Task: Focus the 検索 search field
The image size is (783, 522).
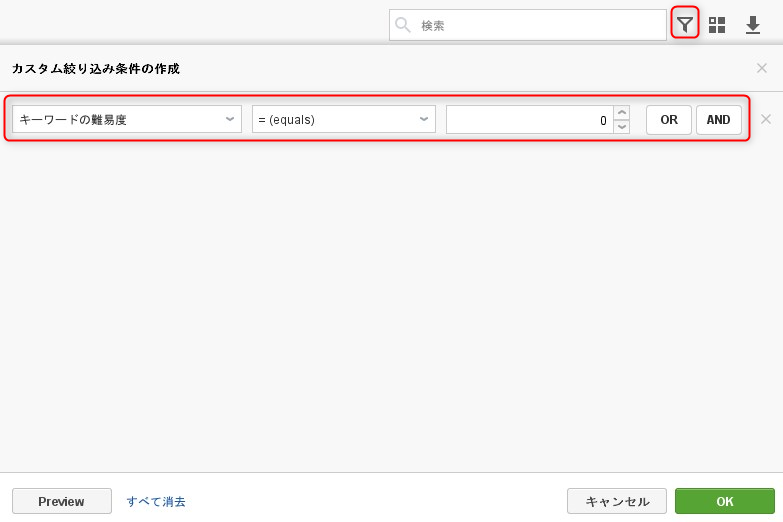Action: click(x=528, y=25)
